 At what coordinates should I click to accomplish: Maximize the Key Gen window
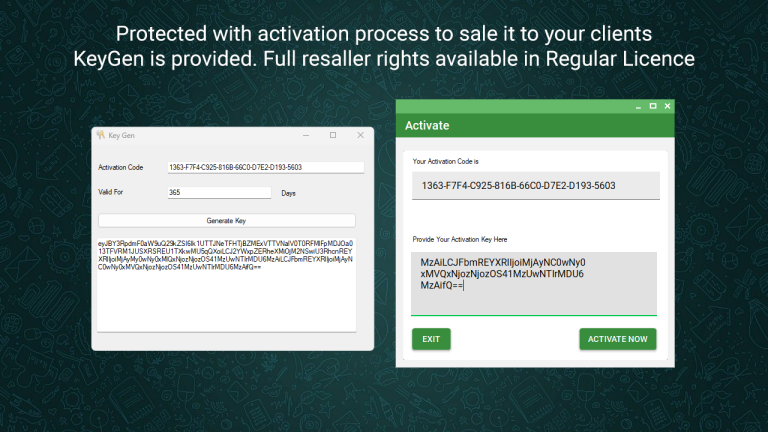point(333,135)
